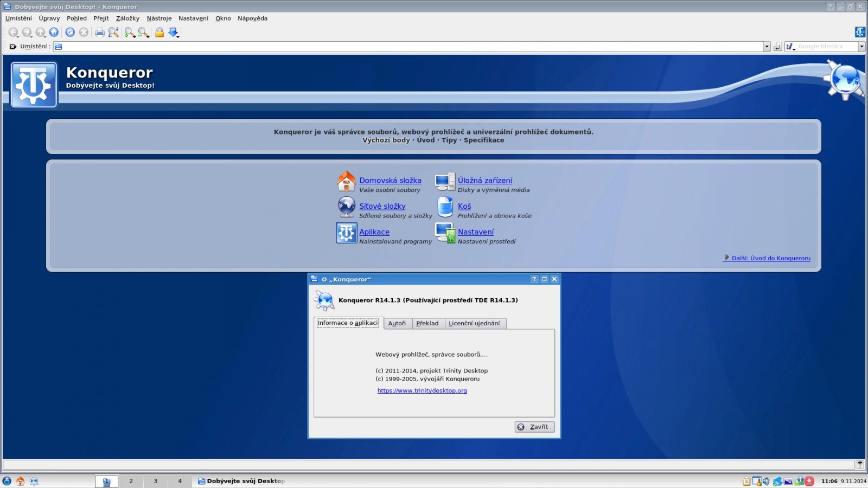Switch to virtual desktop 3

coord(155,481)
